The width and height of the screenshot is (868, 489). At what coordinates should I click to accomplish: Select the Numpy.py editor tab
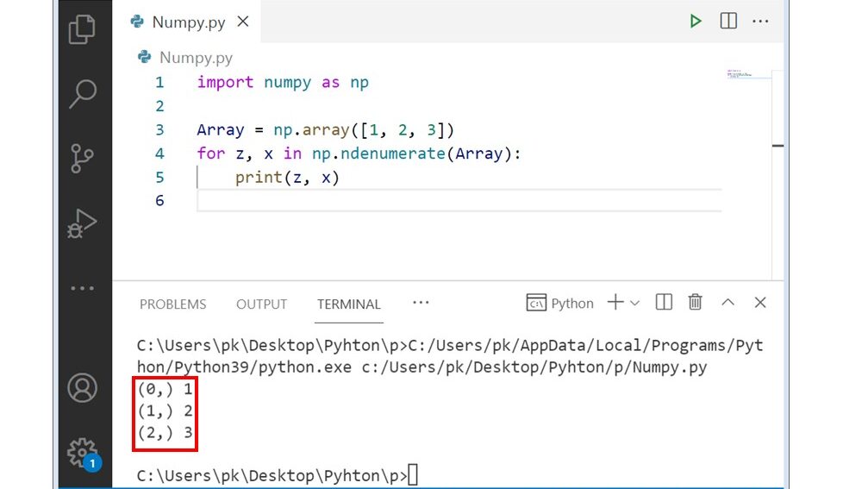(x=186, y=22)
